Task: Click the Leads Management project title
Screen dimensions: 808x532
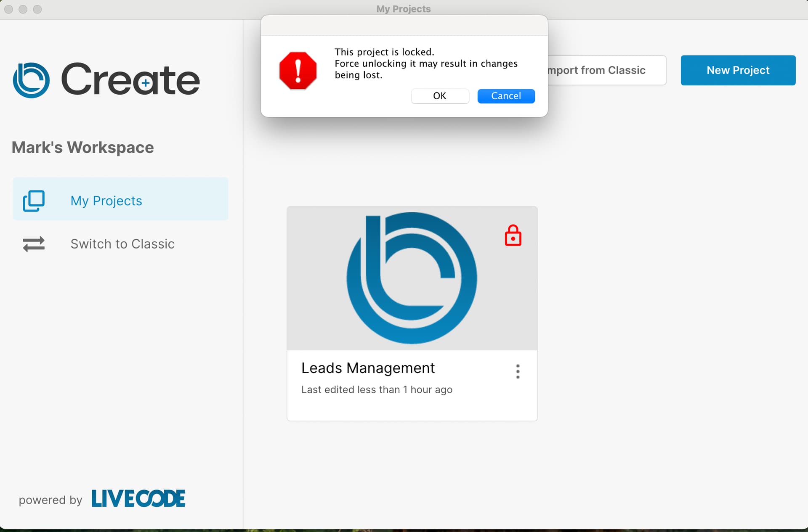Action: pyautogui.click(x=368, y=368)
